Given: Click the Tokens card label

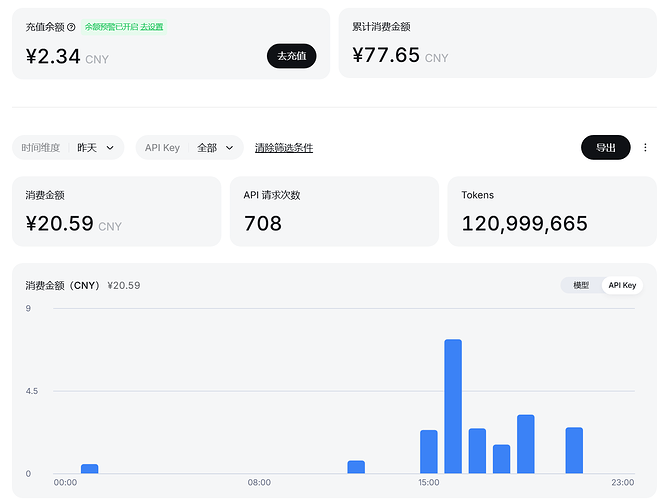Looking at the screenshot, I should click(x=477, y=195).
